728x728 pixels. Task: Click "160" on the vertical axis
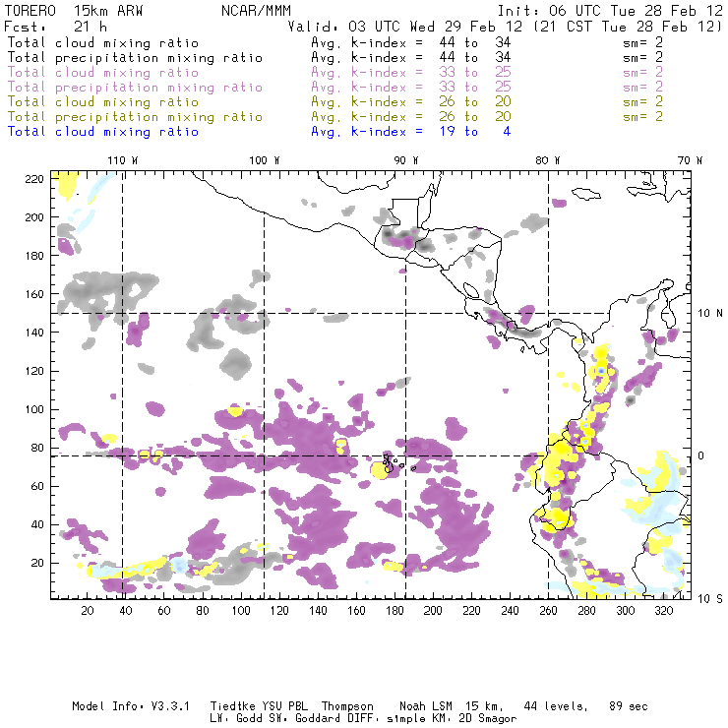tap(34, 294)
